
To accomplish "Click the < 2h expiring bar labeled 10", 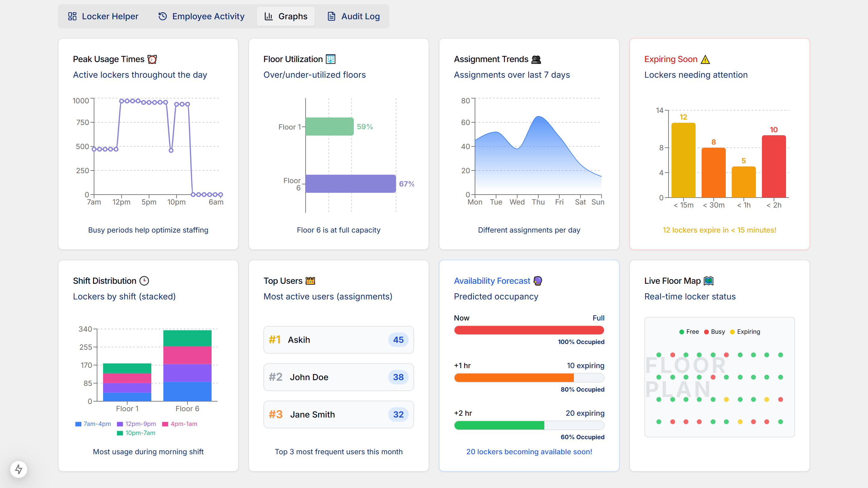I will [x=774, y=166].
